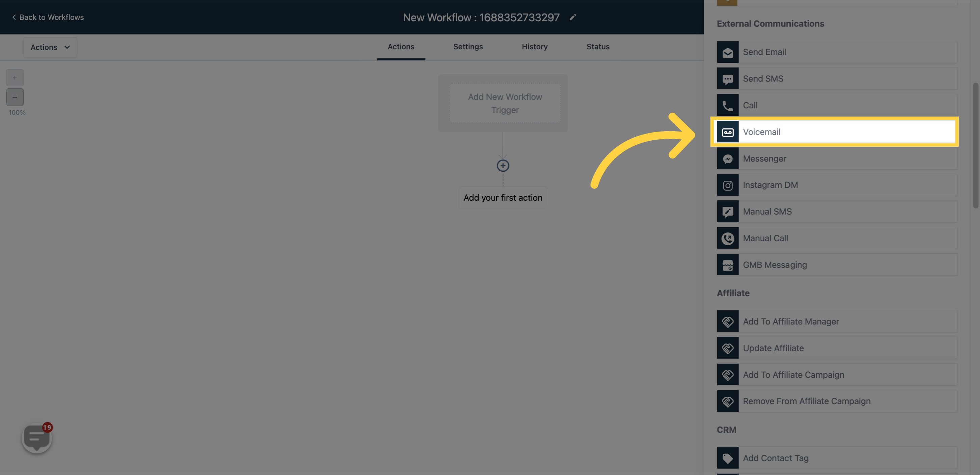
Task: Click the Messenger action icon
Action: click(728, 158)
